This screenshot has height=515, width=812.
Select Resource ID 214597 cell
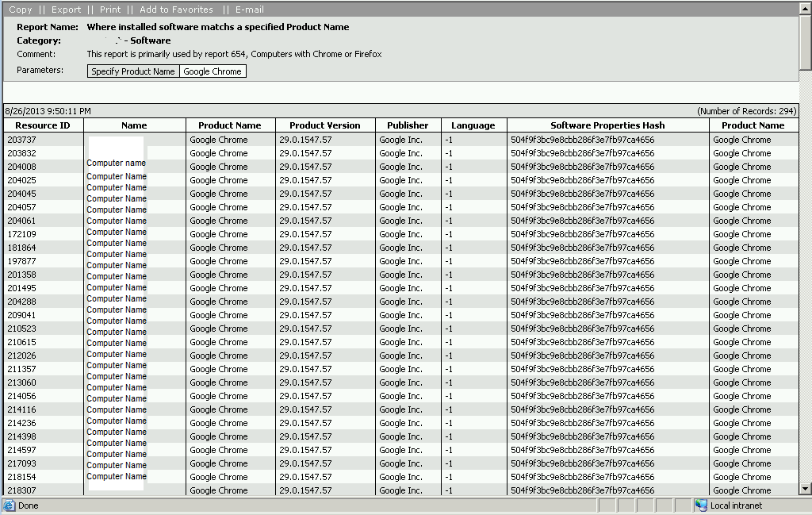(x=44, y=450)
